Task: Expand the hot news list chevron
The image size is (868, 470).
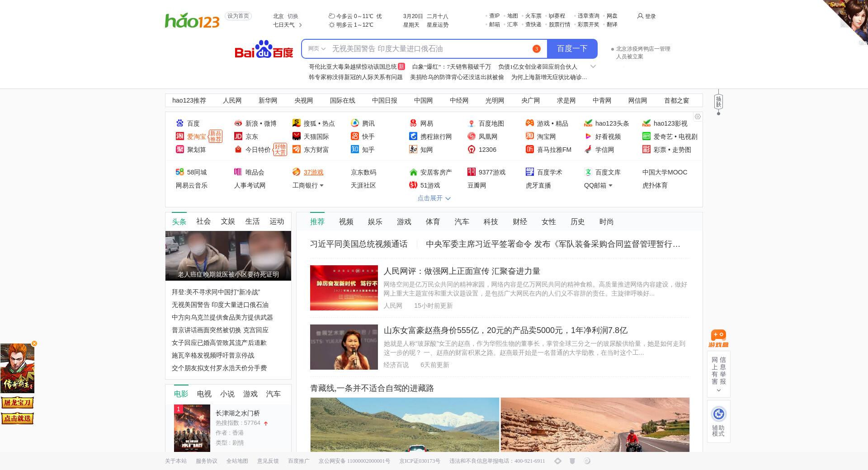Action: pyautogui.click(x=593, y=66)
